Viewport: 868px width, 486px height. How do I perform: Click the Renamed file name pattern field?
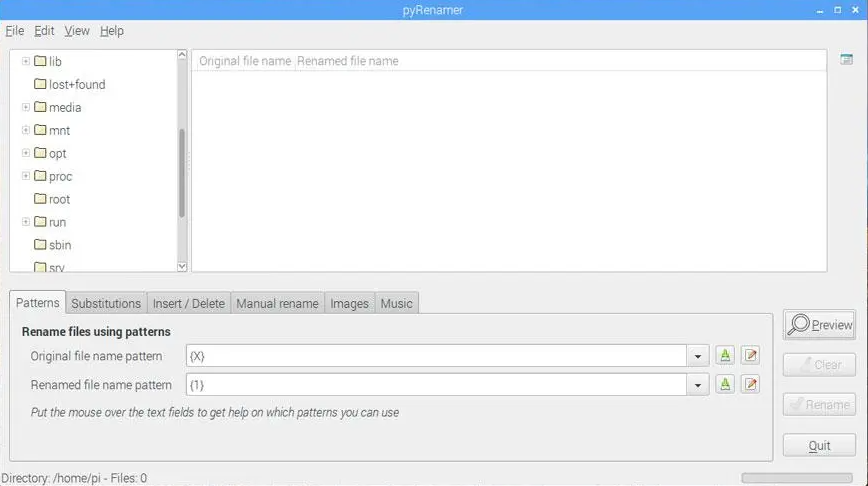click(436, 385)
